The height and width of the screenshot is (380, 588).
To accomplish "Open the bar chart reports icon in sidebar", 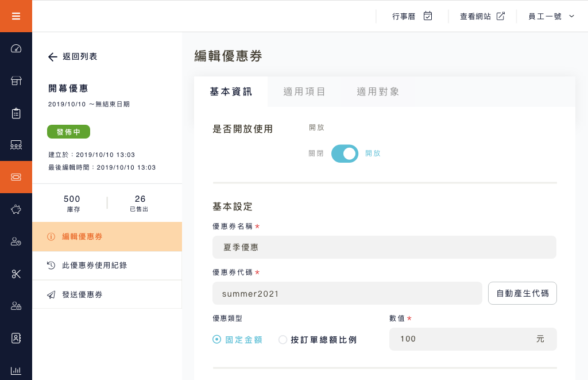I will pos(16,370).
